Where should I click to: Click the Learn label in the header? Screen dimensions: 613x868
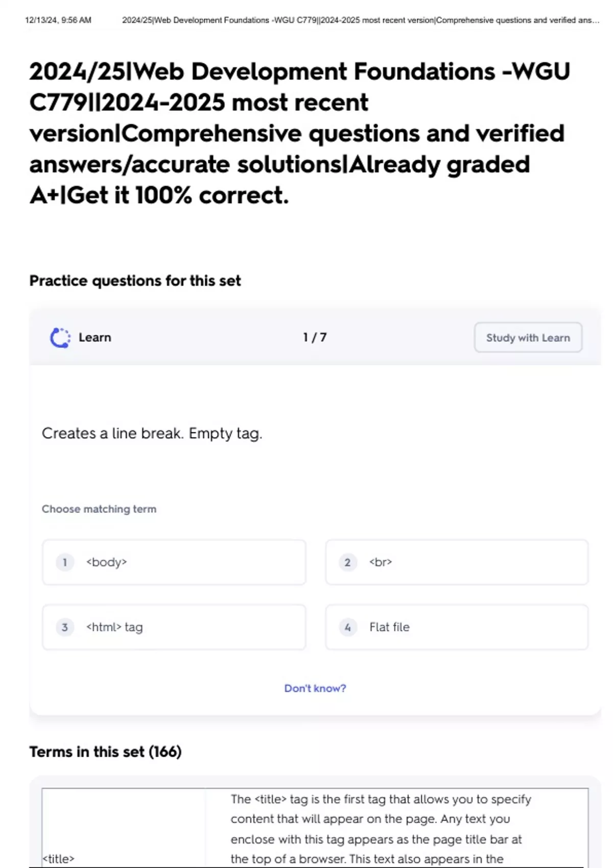pos(95,337)
